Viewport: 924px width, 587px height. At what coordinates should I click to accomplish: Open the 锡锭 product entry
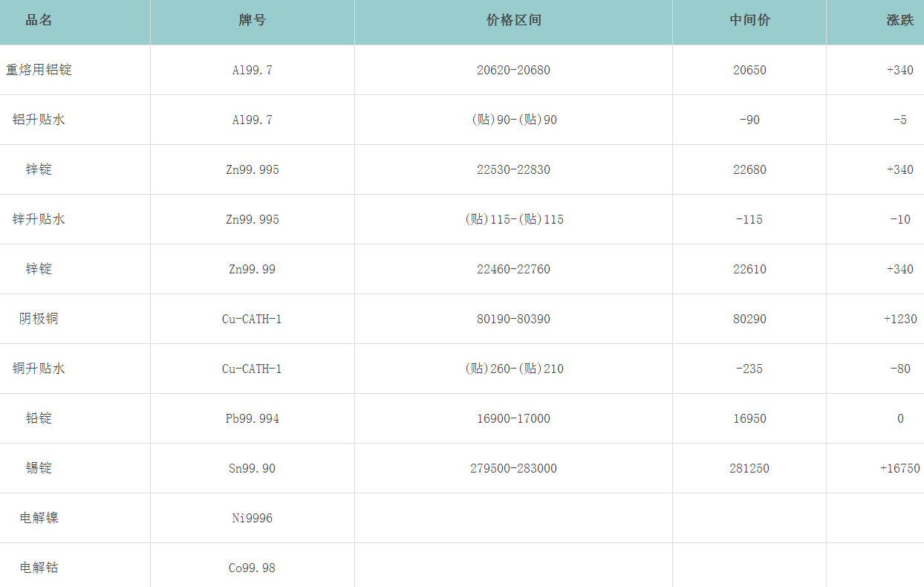coord(39,468)
